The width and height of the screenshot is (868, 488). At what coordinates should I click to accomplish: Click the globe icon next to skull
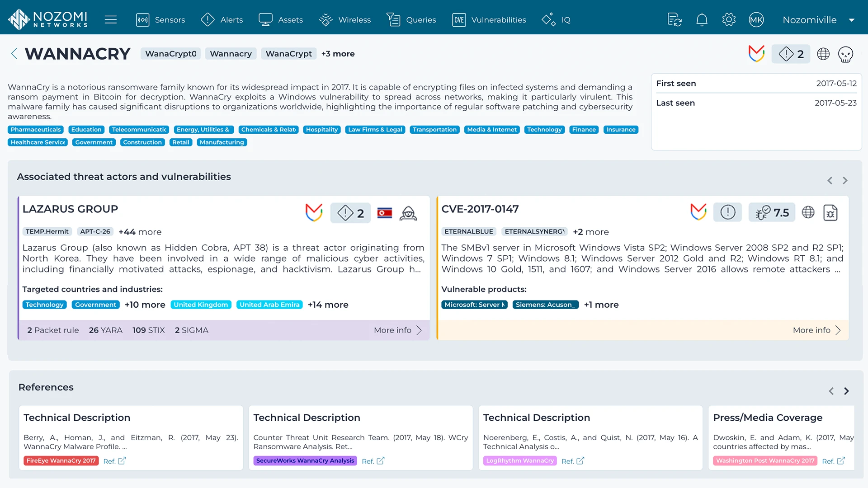(823, 54)
